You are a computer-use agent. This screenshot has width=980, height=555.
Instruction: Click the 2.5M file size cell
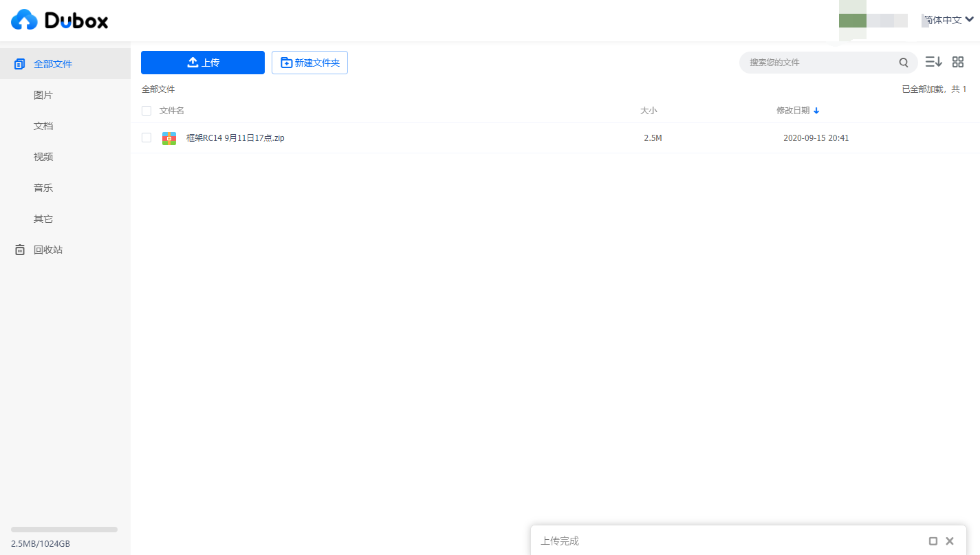(x=653, y=138)
